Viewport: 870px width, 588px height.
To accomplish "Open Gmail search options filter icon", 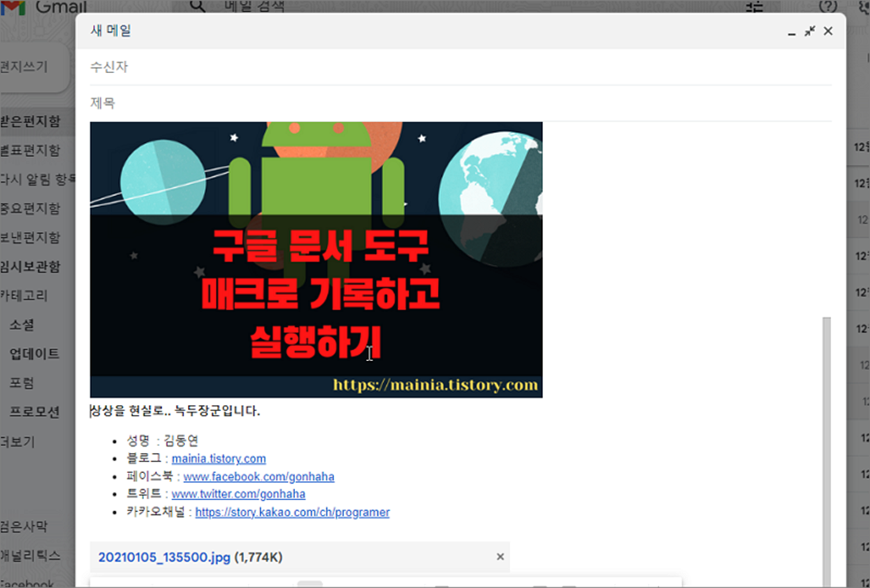I will [x=754, y=7].
